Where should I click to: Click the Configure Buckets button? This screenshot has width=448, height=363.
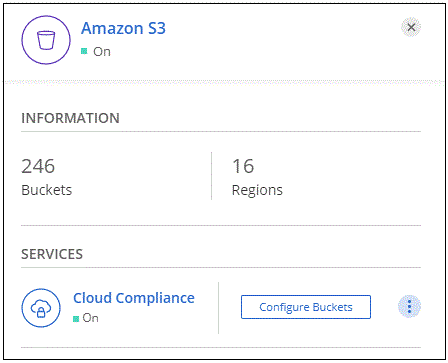(x=306, y=307)
